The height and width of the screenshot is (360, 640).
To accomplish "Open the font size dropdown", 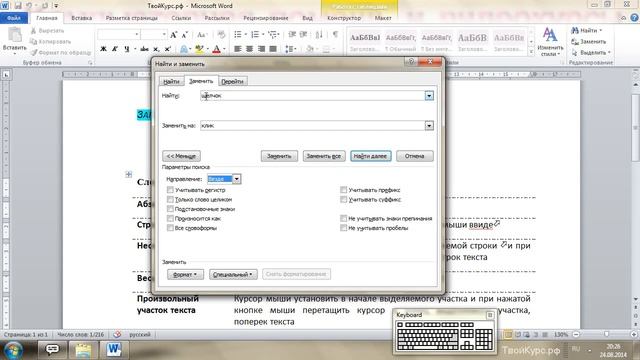I will (164, 35).
